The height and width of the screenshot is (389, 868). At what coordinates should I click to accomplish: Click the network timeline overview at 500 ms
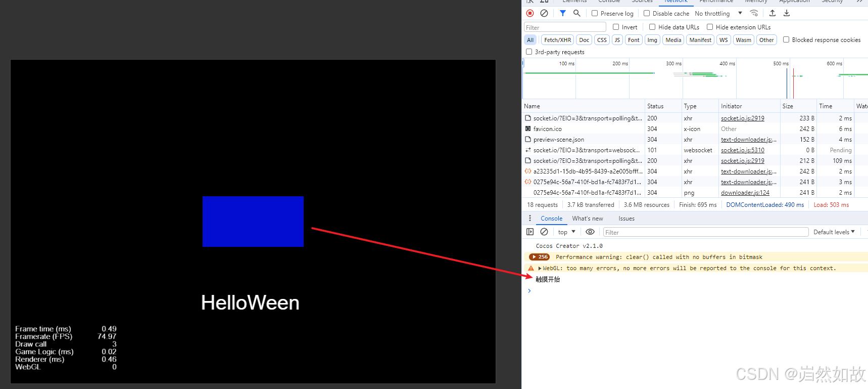pyautogui.click(x=781, y=64)
